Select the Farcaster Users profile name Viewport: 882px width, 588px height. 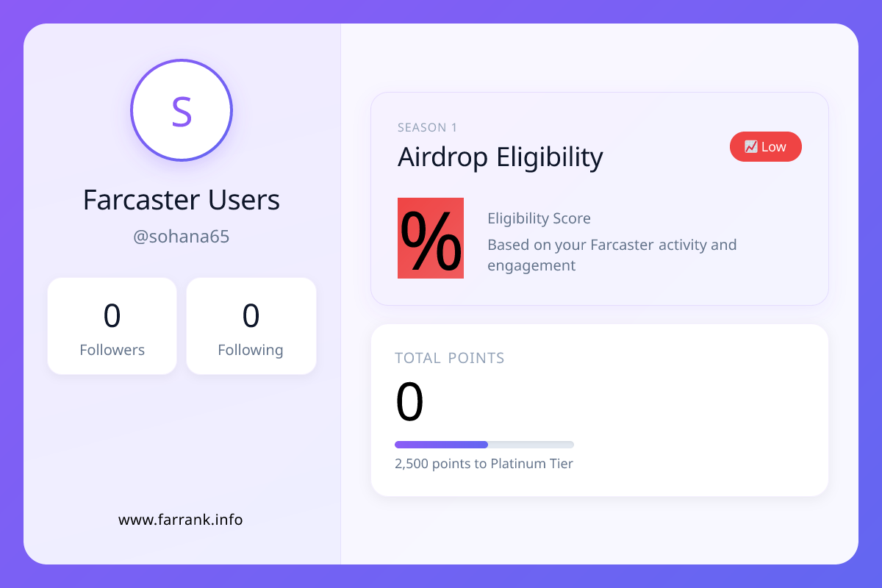pyautogui.click(x=182, y=200)
